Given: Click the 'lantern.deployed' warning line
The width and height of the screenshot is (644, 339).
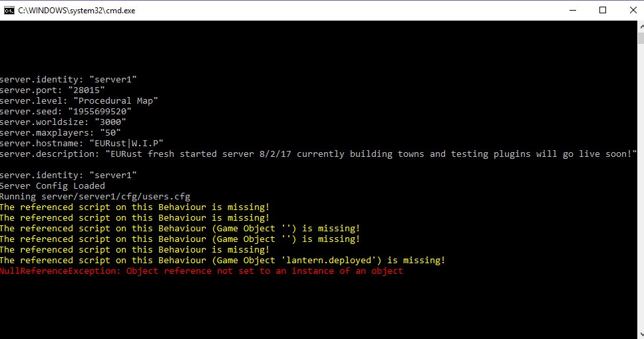Looking at the screenshot, I should tap(223, 260).
